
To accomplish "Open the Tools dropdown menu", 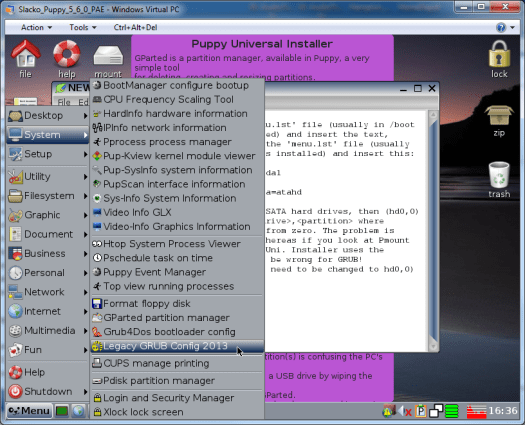I will tap(83, 27).
